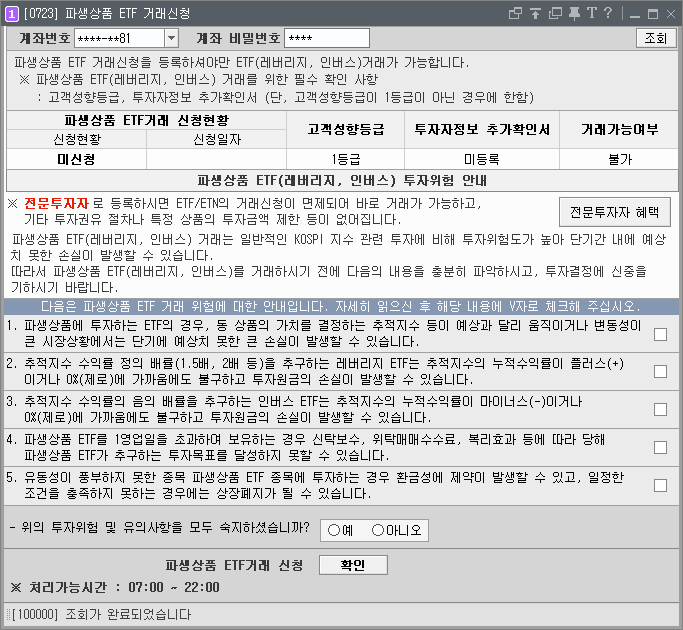Close the 파생상품 ETF 거래신청 window
Viewport: 683px width, 630px height.
(x=671, y=14)
